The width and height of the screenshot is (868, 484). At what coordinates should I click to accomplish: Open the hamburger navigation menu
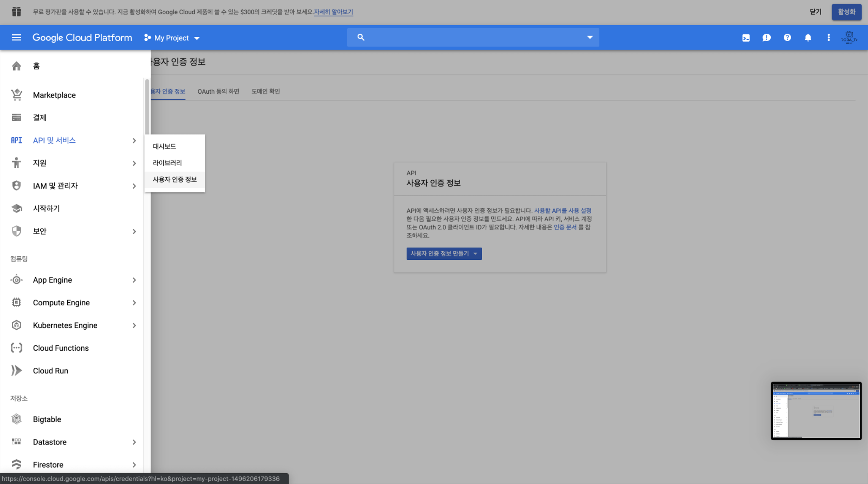pyautogui.click(x=16, y=38)
